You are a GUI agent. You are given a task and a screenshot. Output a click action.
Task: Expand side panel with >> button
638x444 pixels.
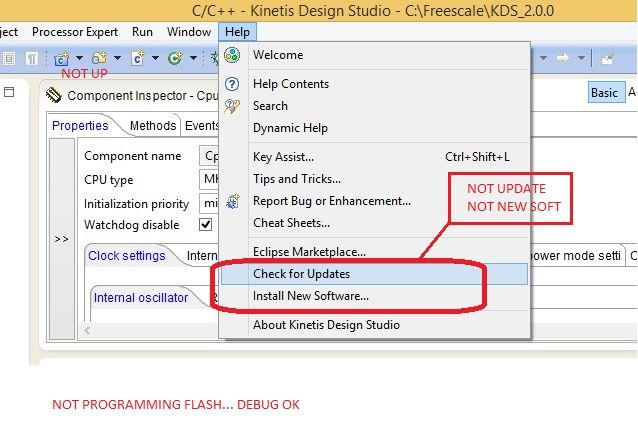[61, 239]
